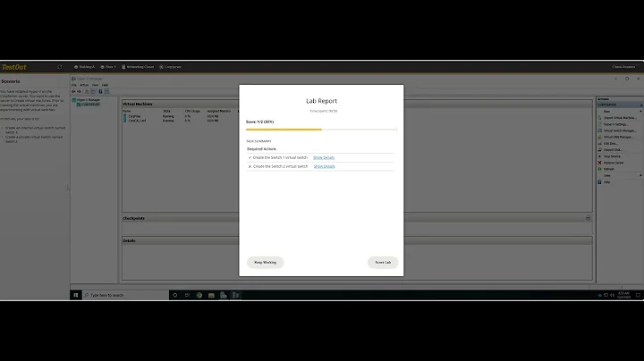
Task: Click the Score Lab button
Action: 383,262
